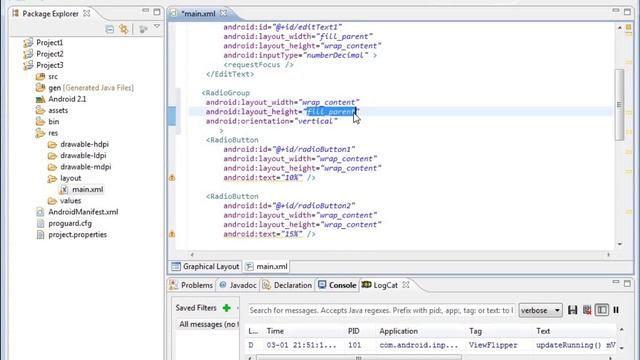640x360 pixels.
Task: Click editor vertical scrollbar thumb
Action: pos(619,104)
